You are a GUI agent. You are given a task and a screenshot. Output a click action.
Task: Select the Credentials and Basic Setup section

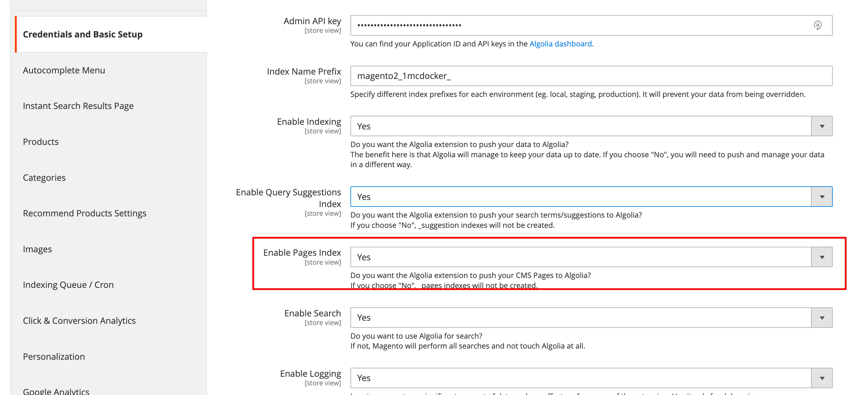coord(83,34)
